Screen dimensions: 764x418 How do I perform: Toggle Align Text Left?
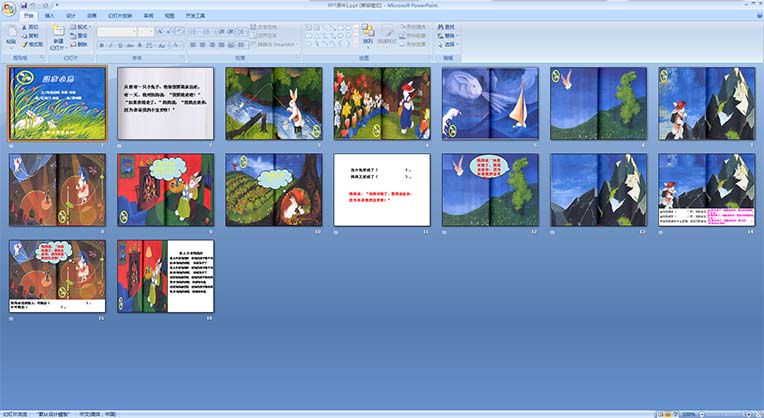(x=193, y=45)
